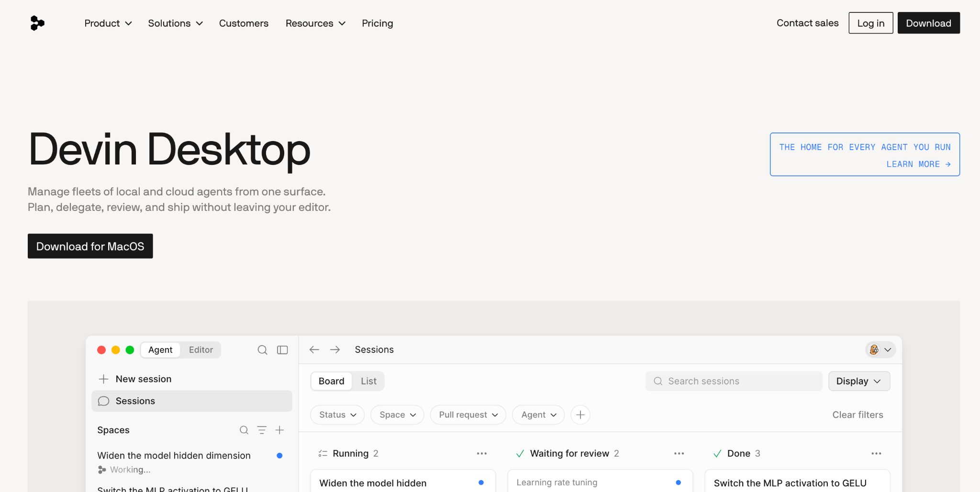980x492 pixels.
Task: Open the Running column more options
Action: click(x=482, y=453)
